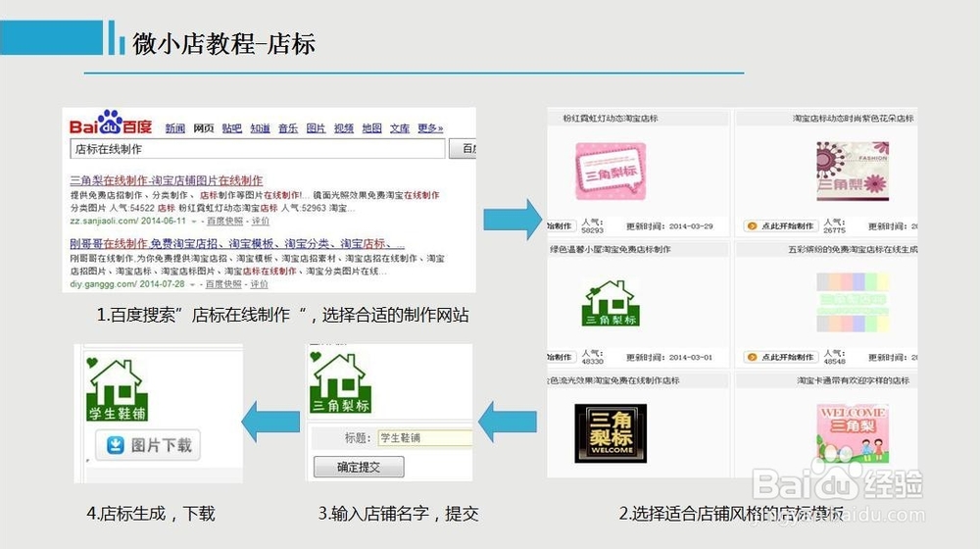Viewport: 980px width, 549px height.
Task: Switch to the 音乐 search category
Action: (288, 128)
